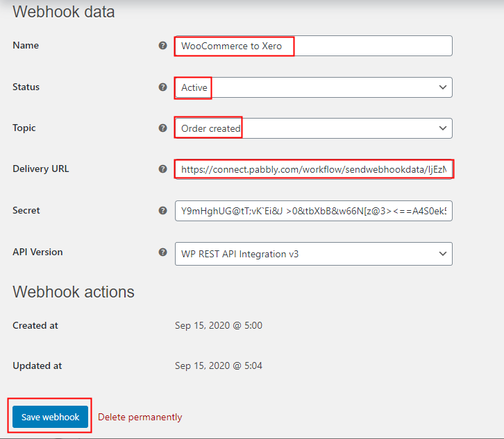The height and width of the screenshot is (439, 504).
Task: Click the Name label
Action: click(26, 45)
